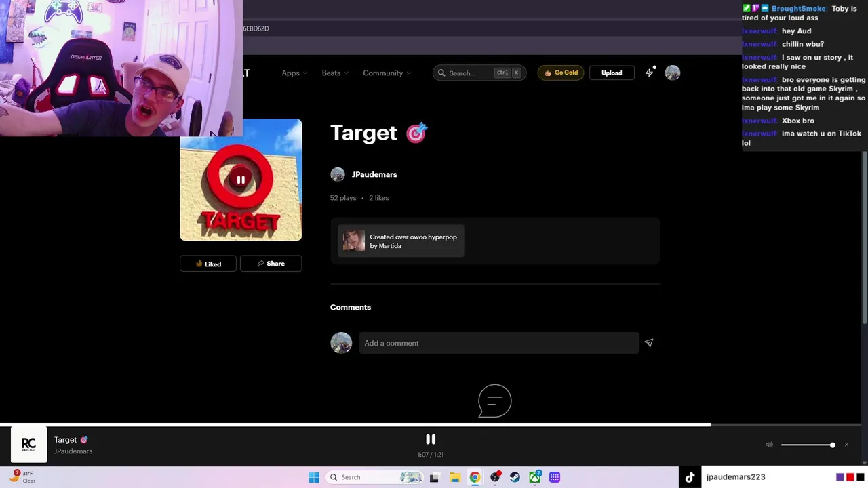This screenshot has height=488, width=868.
Task: Click the Upload button
Action: (612, 73)
